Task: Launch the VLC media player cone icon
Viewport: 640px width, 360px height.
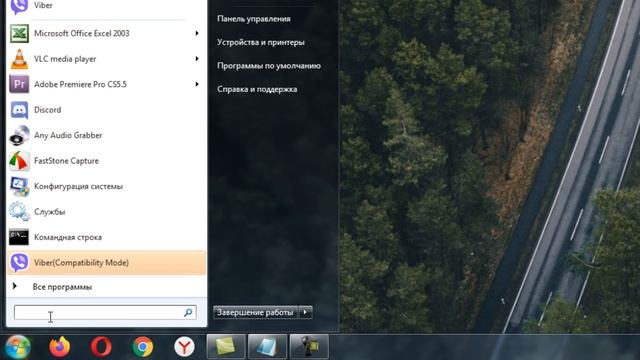Action: 19,59
